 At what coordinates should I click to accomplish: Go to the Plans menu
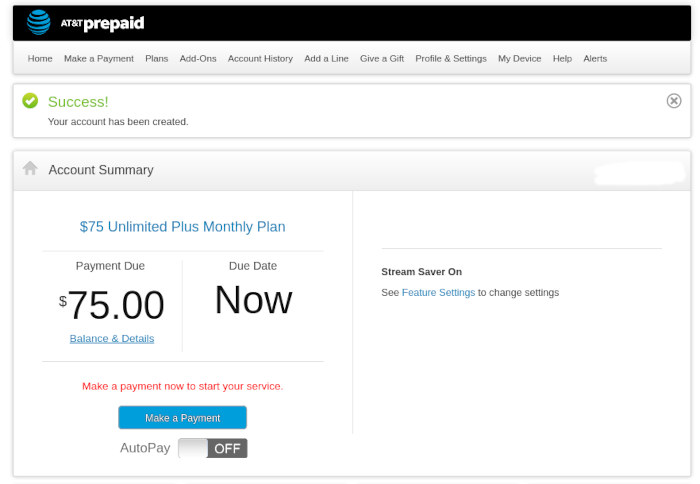[157, 59]
